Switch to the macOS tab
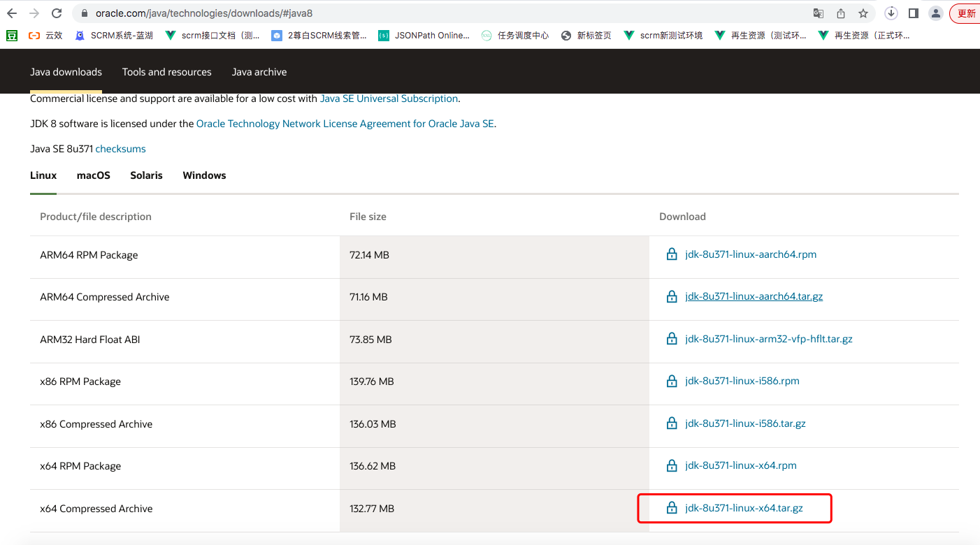 94,175
